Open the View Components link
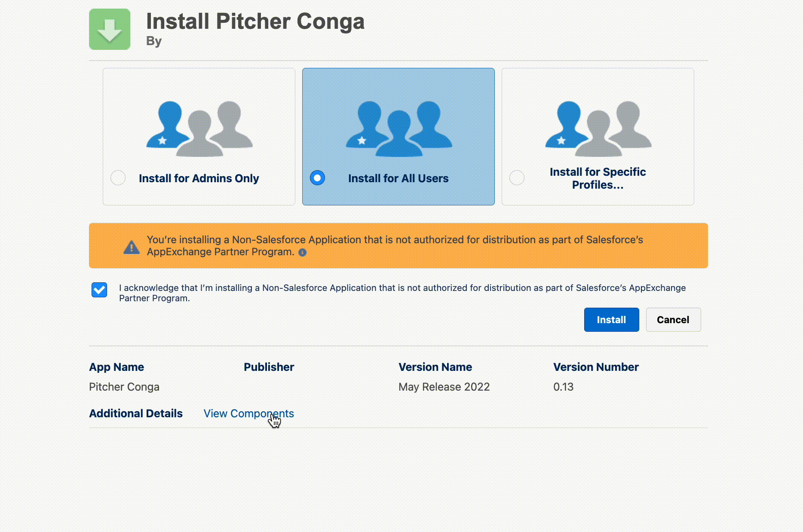This screenshot has height=532, width=803. tap(248, 413)
